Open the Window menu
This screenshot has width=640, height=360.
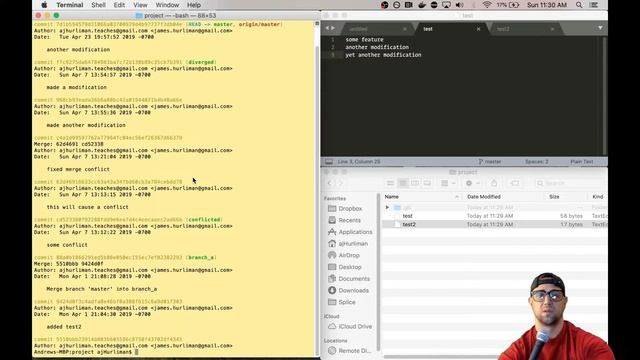tap(167, 5)
